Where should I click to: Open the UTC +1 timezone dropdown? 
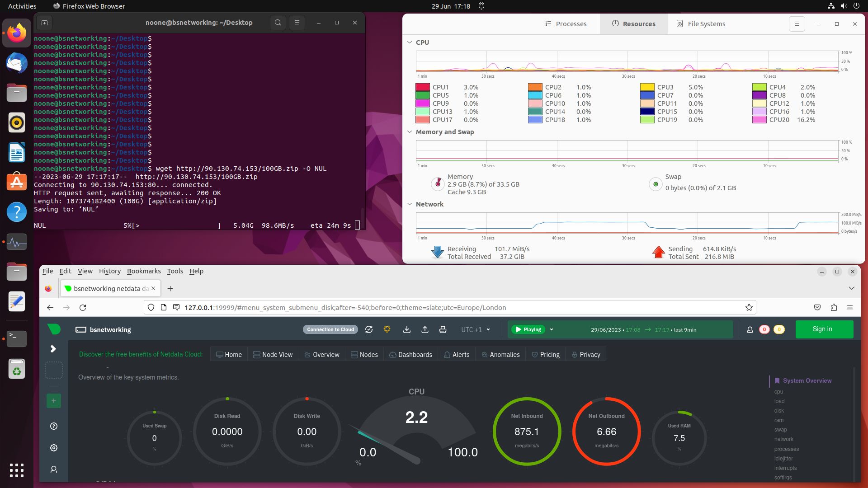click(475, 330)
